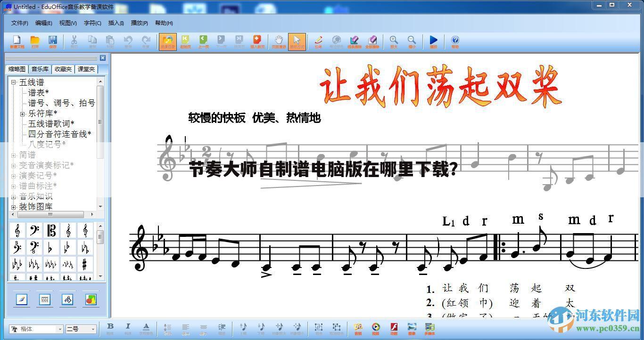Expand the 五线谱 tree node toggle
Image resolution: width=644 pixels, height=340 pixels.
[x=14, y=82]
